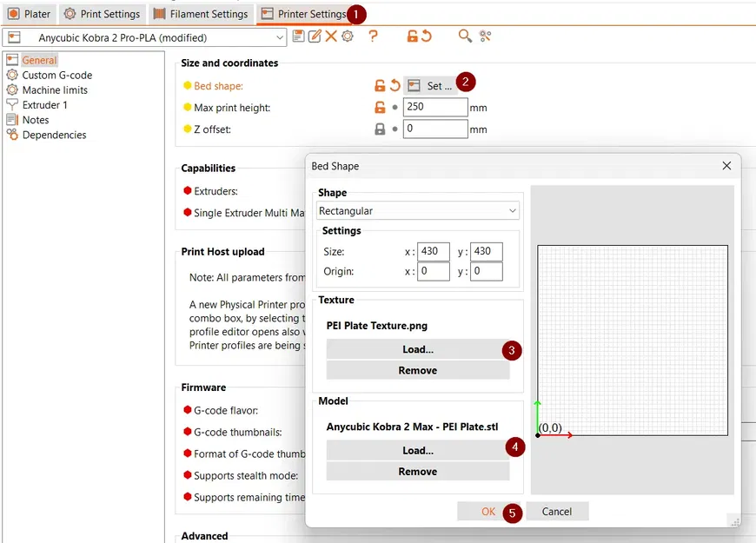Click the save preset icon
Viewport: 756px width, 543px height.
pyautogui.click(x=298, y=36)
